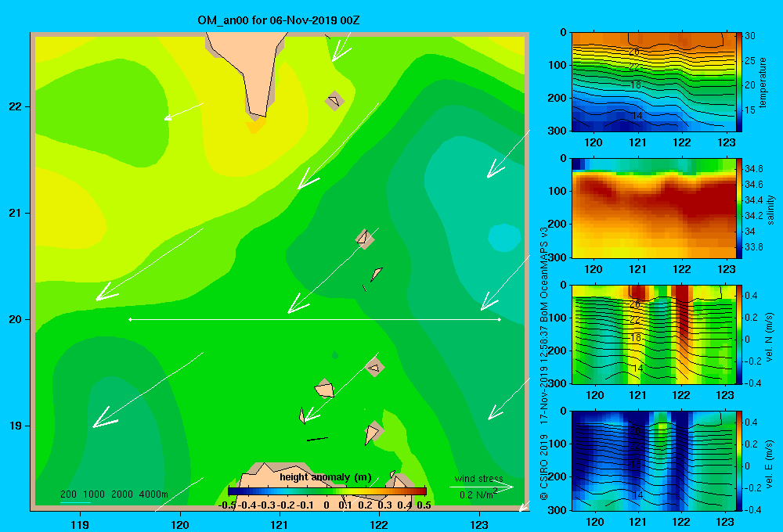Click the '0.5' tick on the height anomaly bar
783x532 pixels.
point(424,505)
